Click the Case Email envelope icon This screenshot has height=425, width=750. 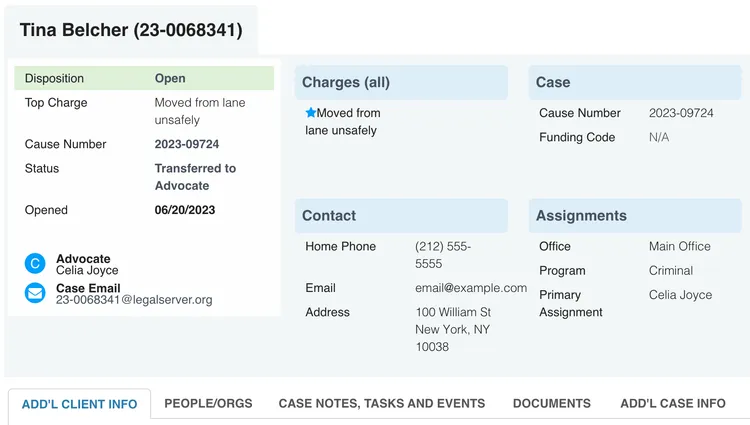click(35, 293)
